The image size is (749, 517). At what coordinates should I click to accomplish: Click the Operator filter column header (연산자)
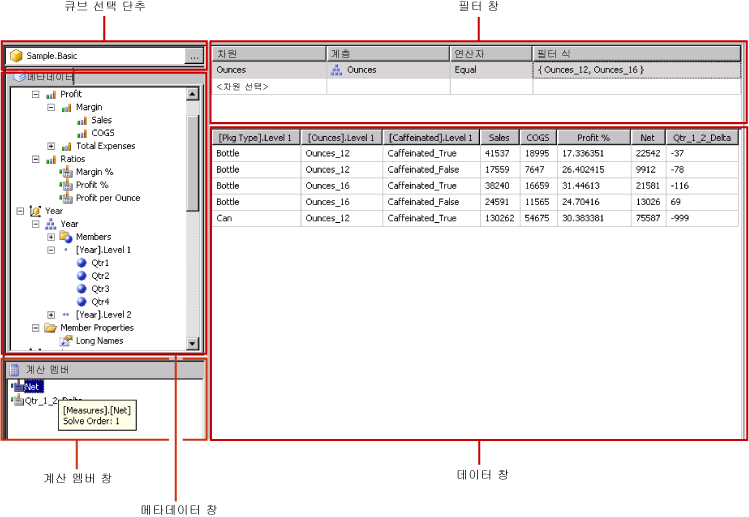pos(491,54)
